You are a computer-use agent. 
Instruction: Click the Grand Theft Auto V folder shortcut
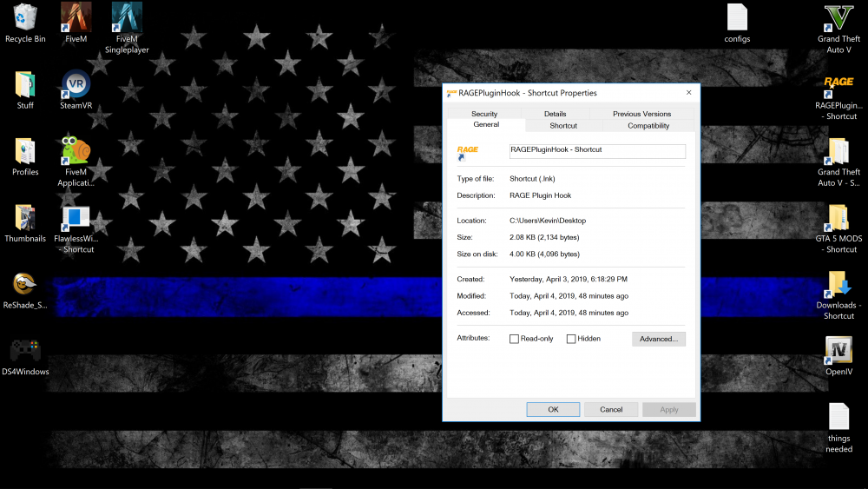pos(838,150)
